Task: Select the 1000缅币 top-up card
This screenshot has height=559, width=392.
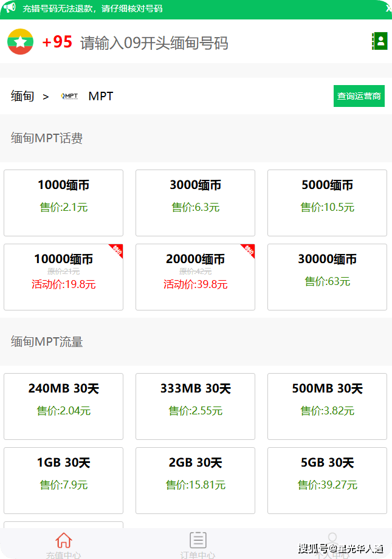Action: point(63,203)
